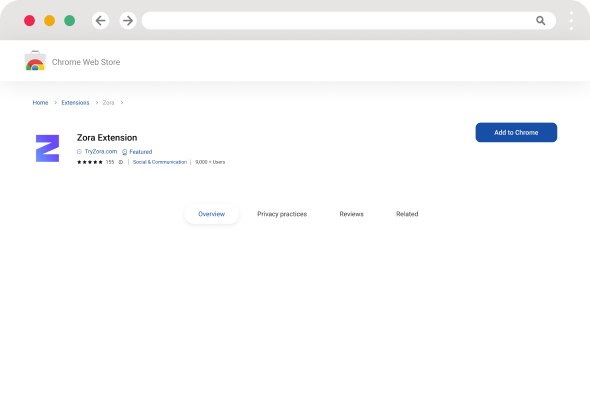Click the yellow minimize window dot
This screenshot has height=419, width=590.
[x=49, y=20]
